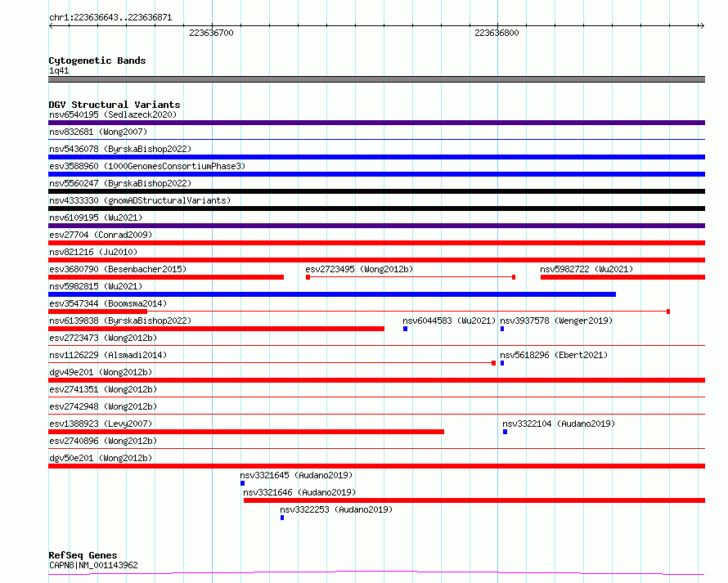Select the black nsv5560247 variant bar

pyautogui.click(x=376, y=191)
